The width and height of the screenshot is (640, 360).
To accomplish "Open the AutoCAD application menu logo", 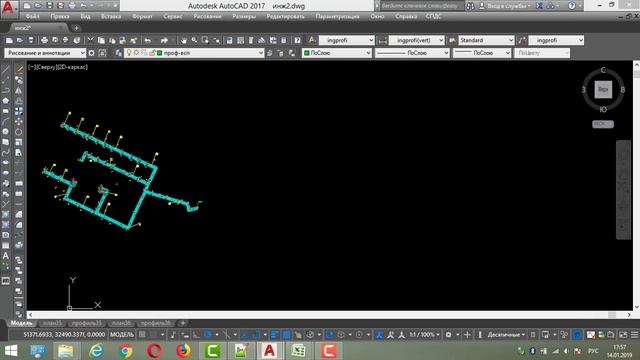I will [x=9, y=9].
